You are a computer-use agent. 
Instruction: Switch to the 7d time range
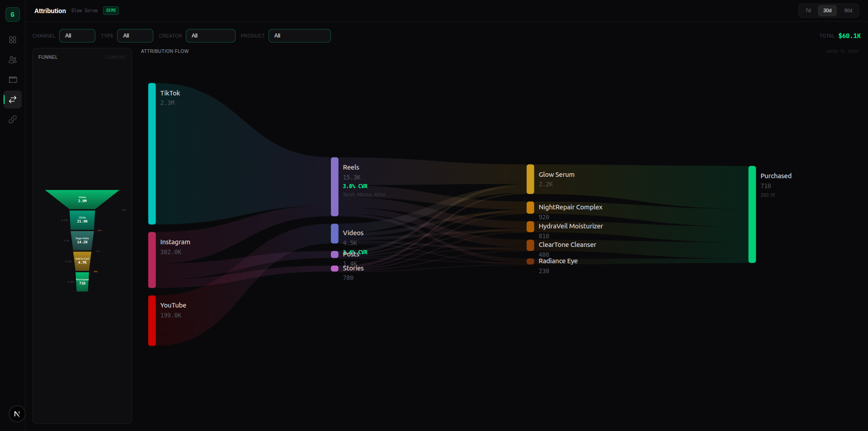[x=808, y=10]
